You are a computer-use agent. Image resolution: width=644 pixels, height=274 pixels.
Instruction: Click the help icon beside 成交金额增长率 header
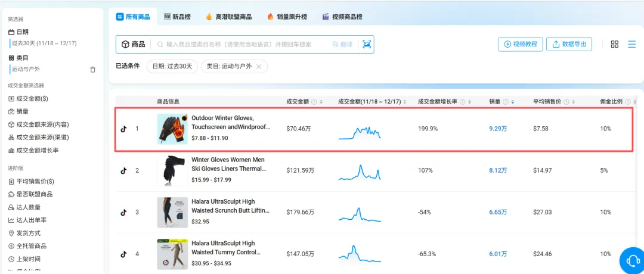click(462, 102)
